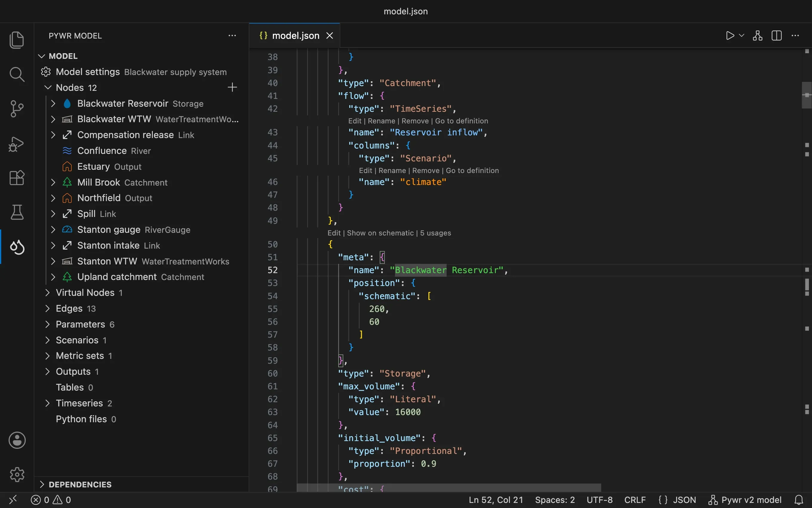Open Pywr Model panel more actions
812x508 pixels.
tap(232, 36)
